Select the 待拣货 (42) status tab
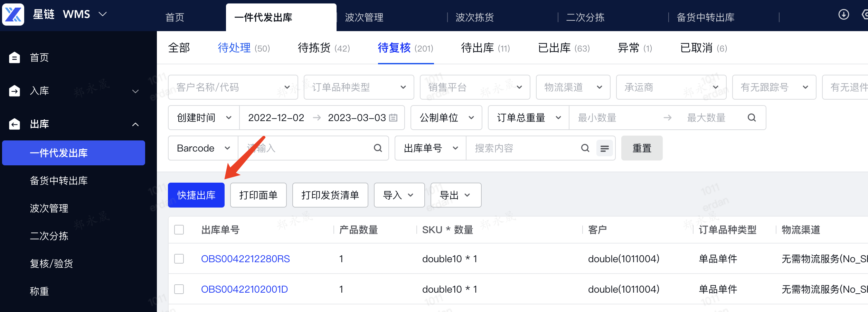The width and height of the screenshot is (868, 312). tap(324, 48)
